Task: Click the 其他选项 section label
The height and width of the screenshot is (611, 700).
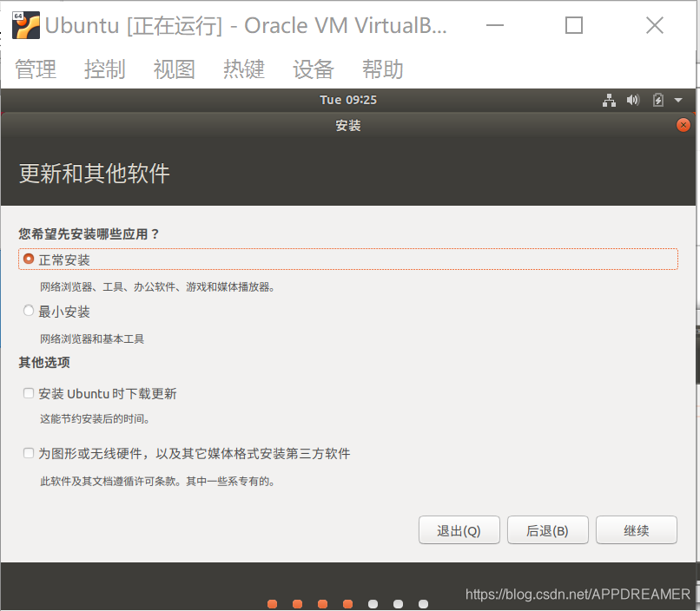Action: click(44, 362)
